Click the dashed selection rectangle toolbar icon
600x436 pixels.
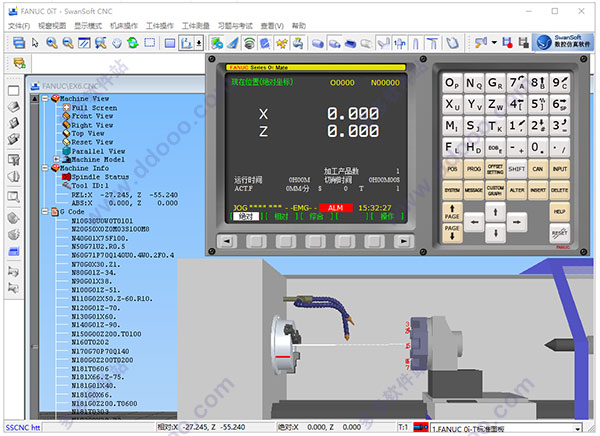point(150,43)
